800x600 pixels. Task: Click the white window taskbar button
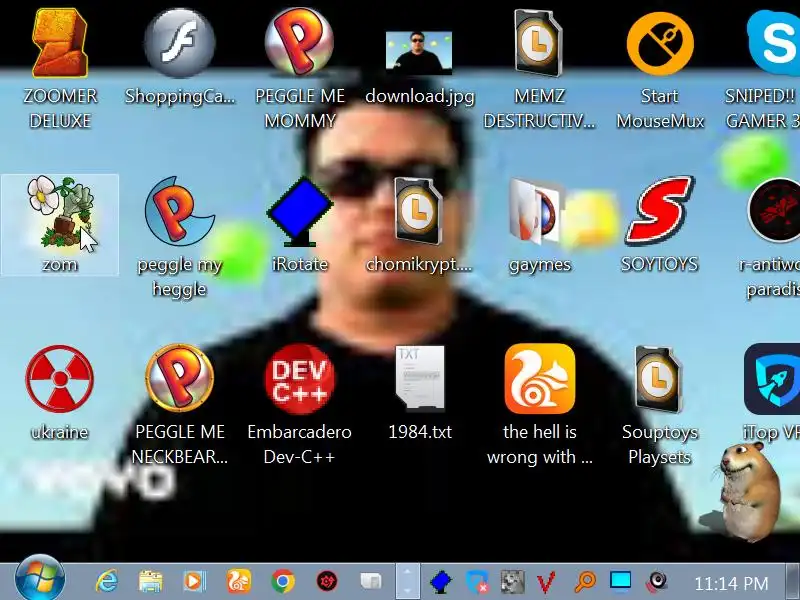[x=371, y=581]
